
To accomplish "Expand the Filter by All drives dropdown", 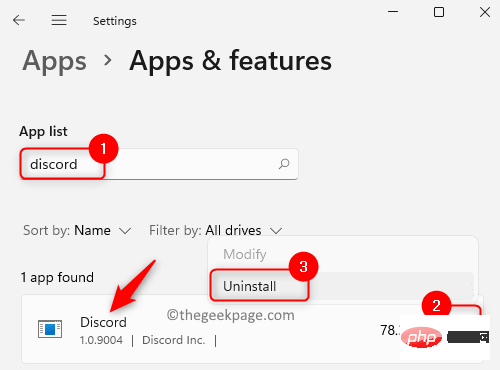I will (x=216, y=230).
